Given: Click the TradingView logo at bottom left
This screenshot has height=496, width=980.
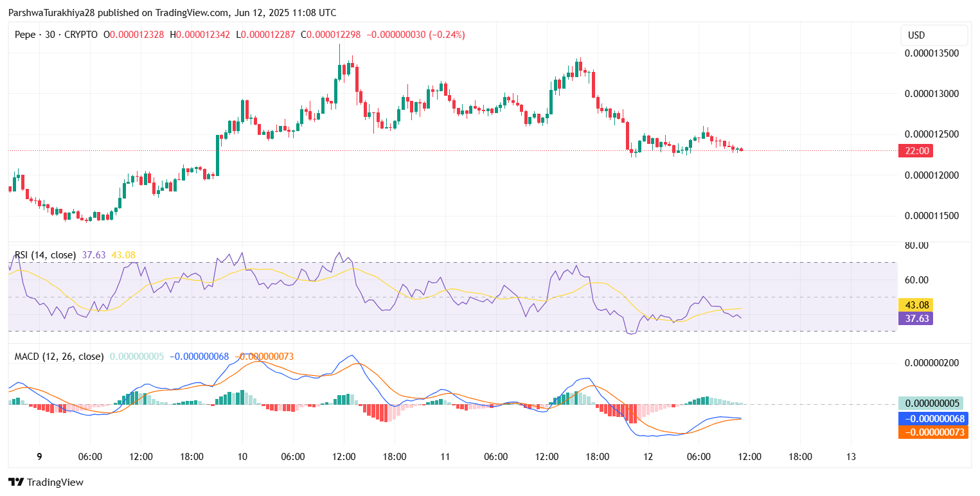Looking at the screenshot, I should [46, 482].
